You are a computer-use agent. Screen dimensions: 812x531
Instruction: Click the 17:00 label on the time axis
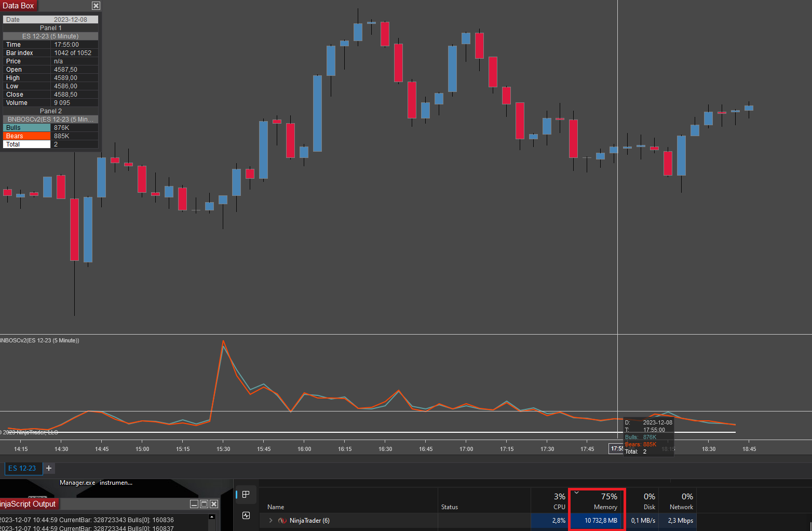pyautogui.click(x=466, y=449)
